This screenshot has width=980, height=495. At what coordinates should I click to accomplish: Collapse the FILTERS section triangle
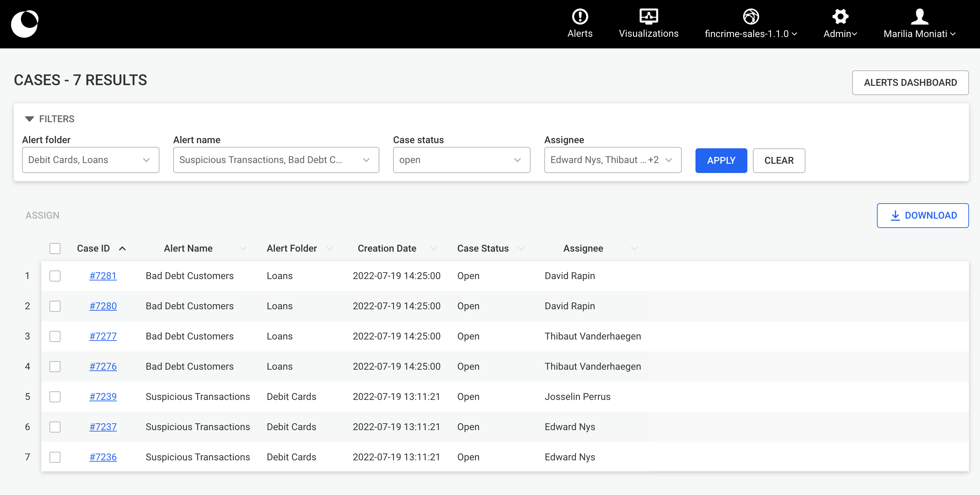click(x=29, y=119)
